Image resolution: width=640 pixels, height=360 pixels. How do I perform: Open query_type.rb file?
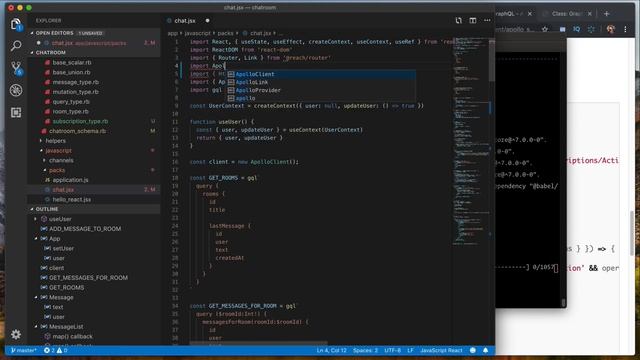(x=71, y=102)
